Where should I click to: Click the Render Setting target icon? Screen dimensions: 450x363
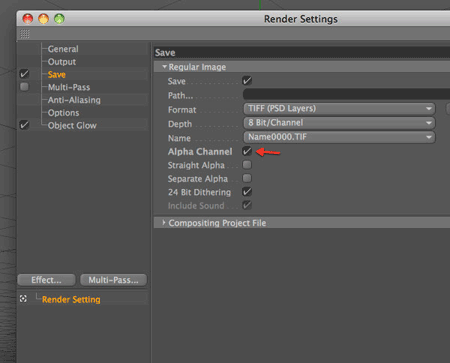tap(23, 299)
